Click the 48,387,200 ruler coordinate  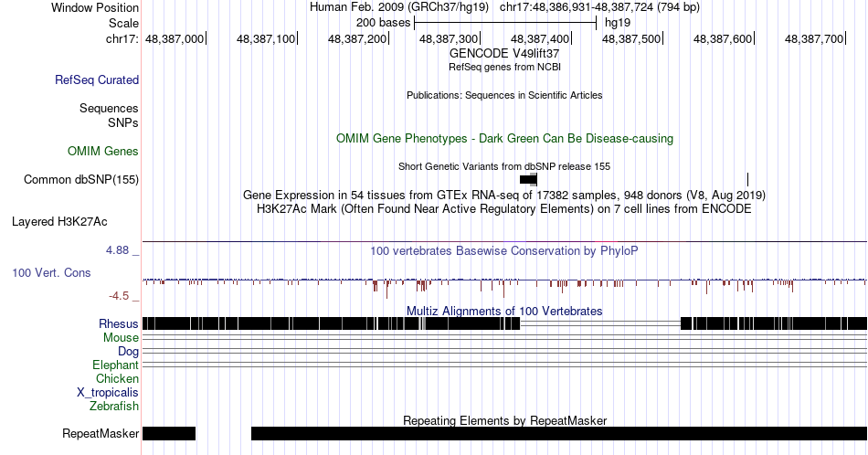[x=357, y=38]
